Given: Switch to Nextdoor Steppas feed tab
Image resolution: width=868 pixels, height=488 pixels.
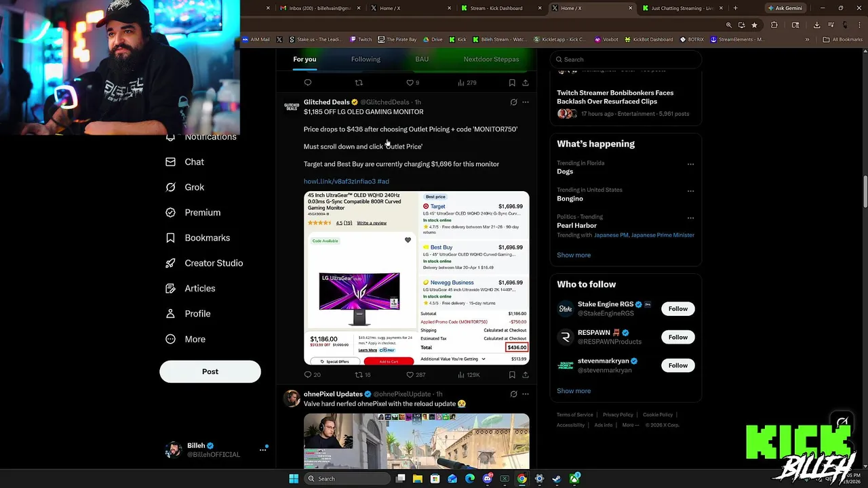Looking at the screenshot, I should pyautogui.click(x=491, y=59).
